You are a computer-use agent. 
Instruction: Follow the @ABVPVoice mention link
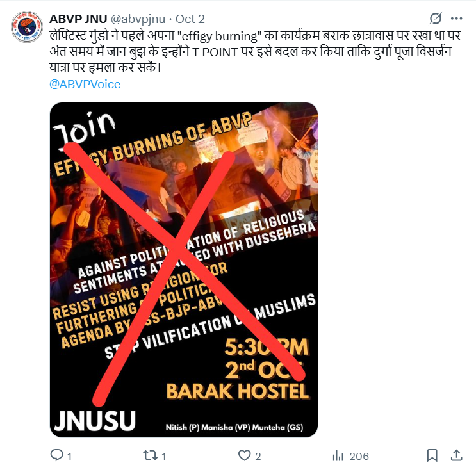click(x=85, y=85)
